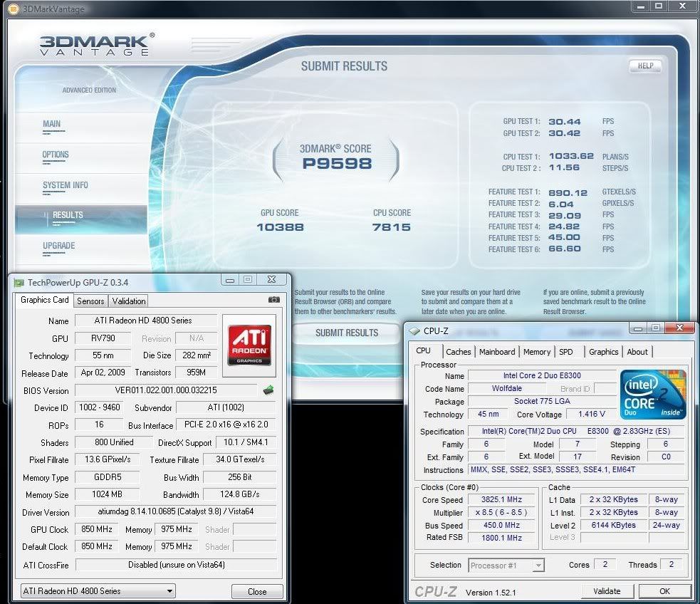Image resolution: width=700 pixels, height=604 pixels.
Task: Click the CPU-Z title bar app icon
Action: pyautogui.click(x=414, y=330)
